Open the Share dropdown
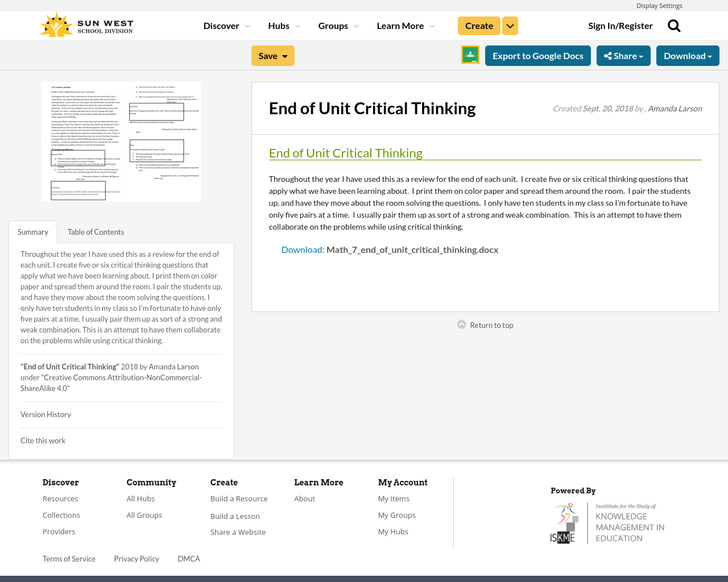The width and height of the screenshot is (728, 582). click(623, 55)
